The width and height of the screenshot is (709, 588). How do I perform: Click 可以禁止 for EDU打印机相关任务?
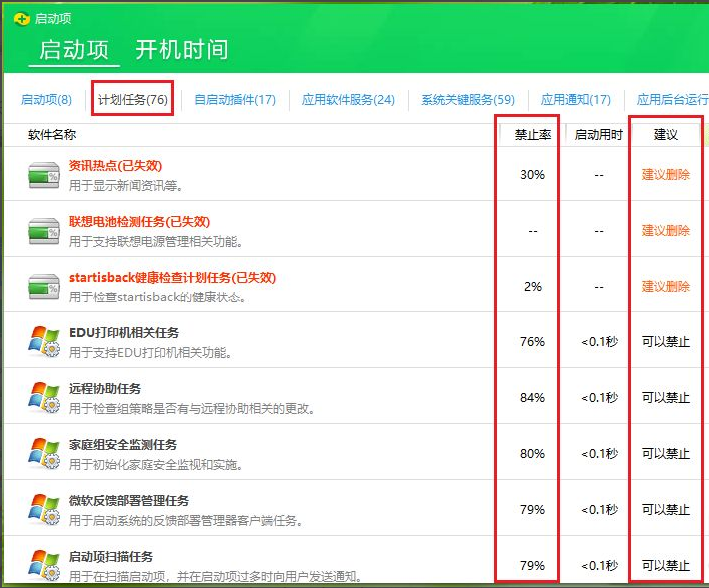[x=665, y=342]
